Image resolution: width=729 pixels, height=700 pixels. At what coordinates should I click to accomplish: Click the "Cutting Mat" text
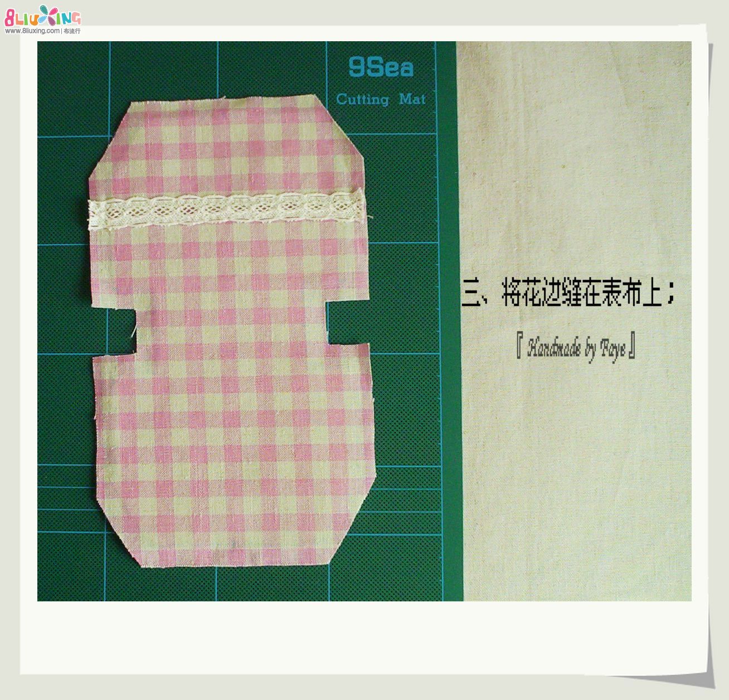click(381, 99)
